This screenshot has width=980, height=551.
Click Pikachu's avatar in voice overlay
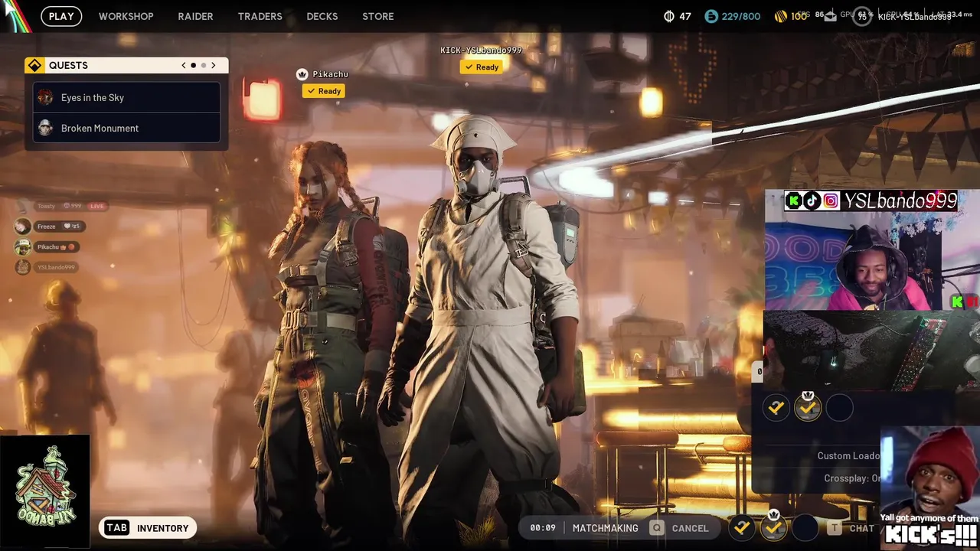tap(23, 246)
